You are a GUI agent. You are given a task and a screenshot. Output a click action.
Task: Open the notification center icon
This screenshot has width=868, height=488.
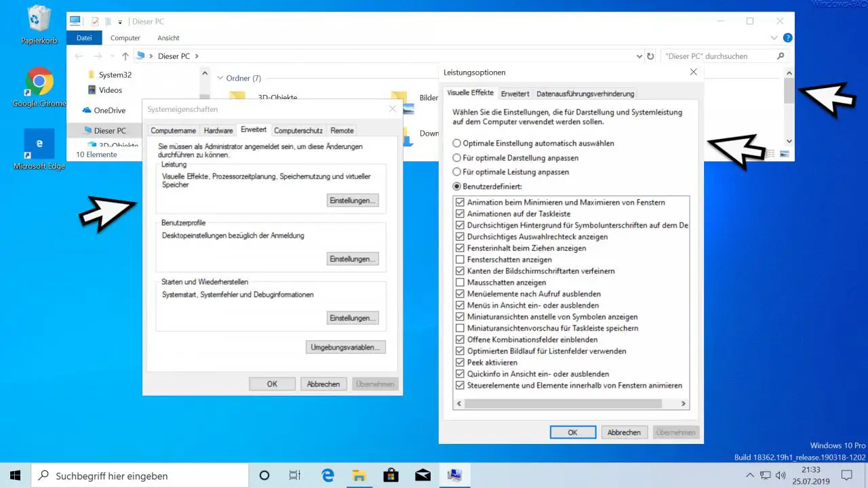tap(847, 476)
